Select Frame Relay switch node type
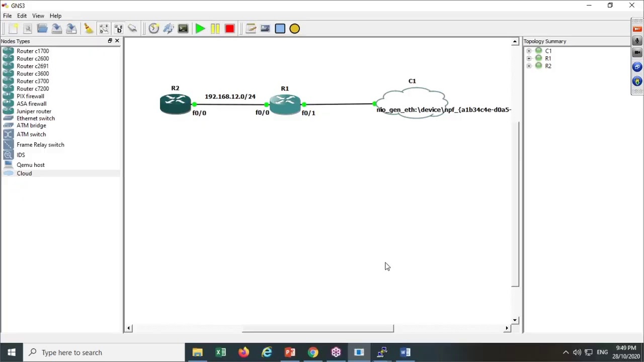 coord(40,145)
